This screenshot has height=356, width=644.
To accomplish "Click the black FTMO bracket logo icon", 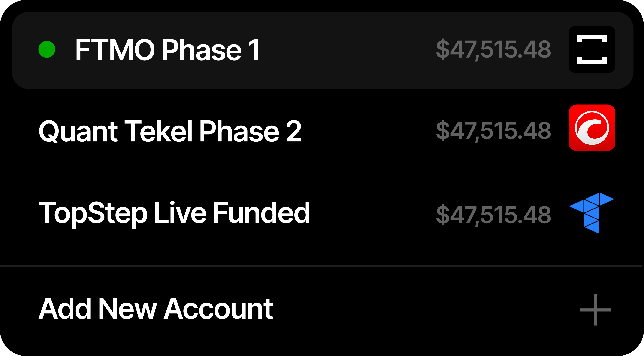I will [x=592, y=49].
